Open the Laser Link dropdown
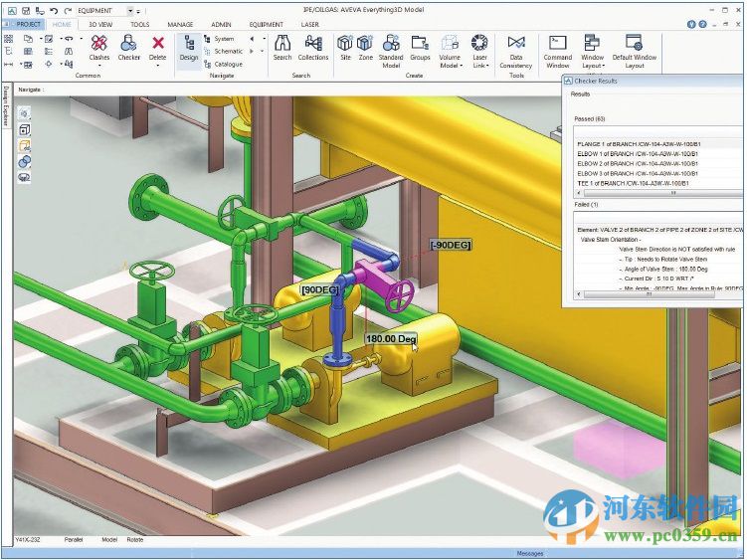747x560 pixels. pos(480,66)
